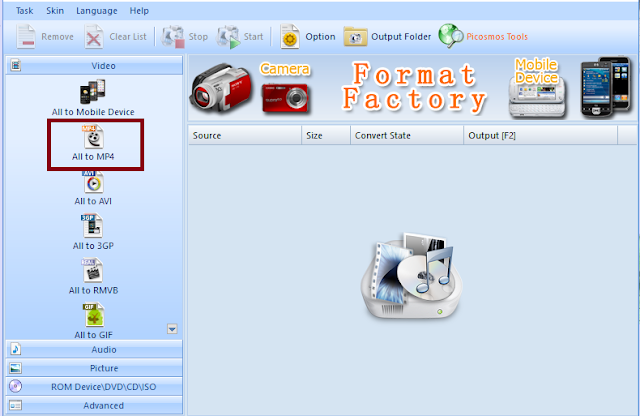Click the Picosmos Tools globe icon
640x416 pixels.
point(451,36)
